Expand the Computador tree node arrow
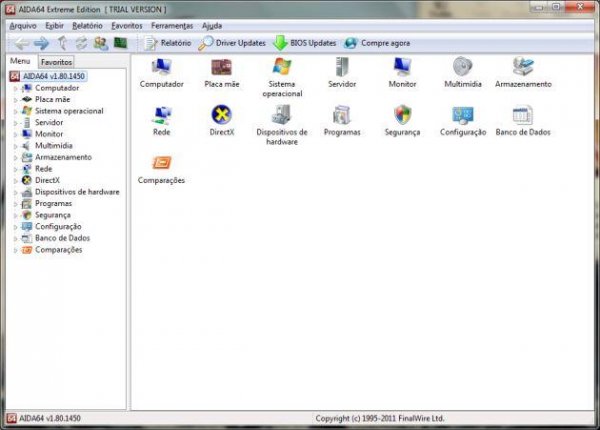This screenshot has height=430, width=600. 16,88
